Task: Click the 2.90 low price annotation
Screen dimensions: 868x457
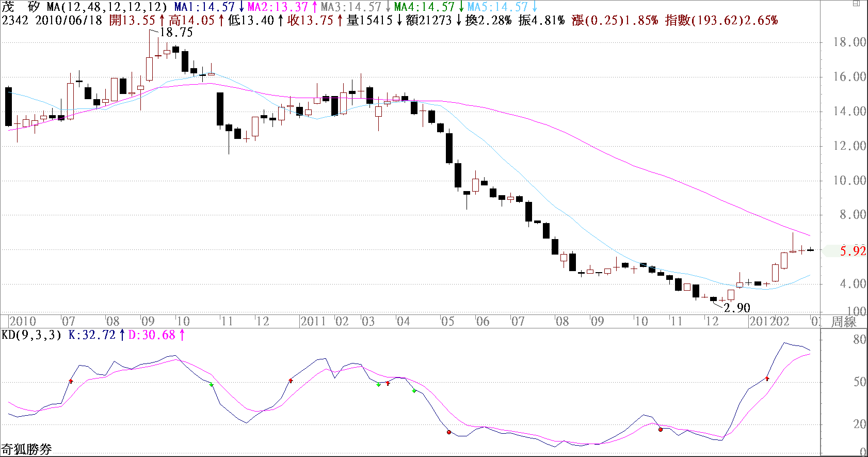Action: [737, 308]
